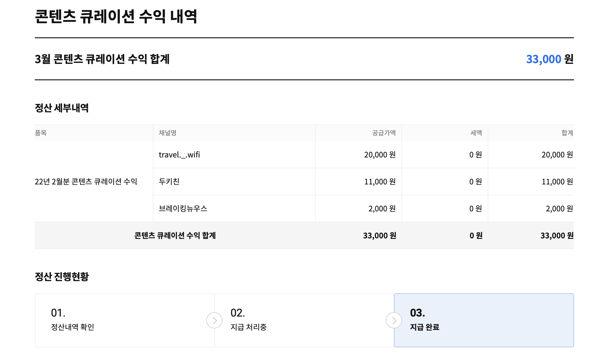The height and width of the screenshot is (364, 612).
Task: Click the 22년 2월분 콘텐츠 큐레이션 수익 item cell
Action: pos(86,181)
